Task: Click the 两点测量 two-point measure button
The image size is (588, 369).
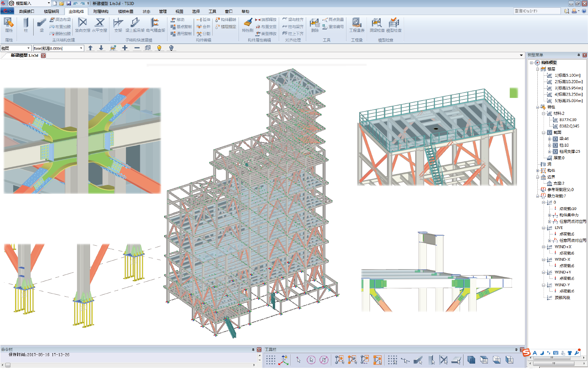Action: (333, 20)
